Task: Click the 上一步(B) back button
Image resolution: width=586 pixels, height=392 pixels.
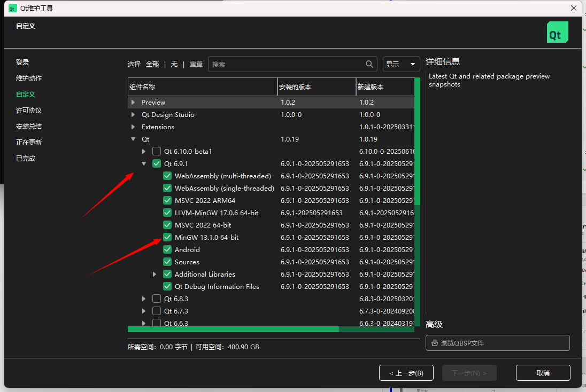Action: click(406, 373)
